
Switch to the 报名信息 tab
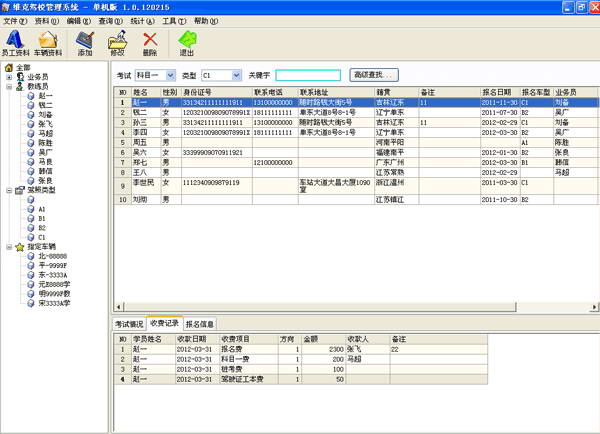click(x=200, y=324)
